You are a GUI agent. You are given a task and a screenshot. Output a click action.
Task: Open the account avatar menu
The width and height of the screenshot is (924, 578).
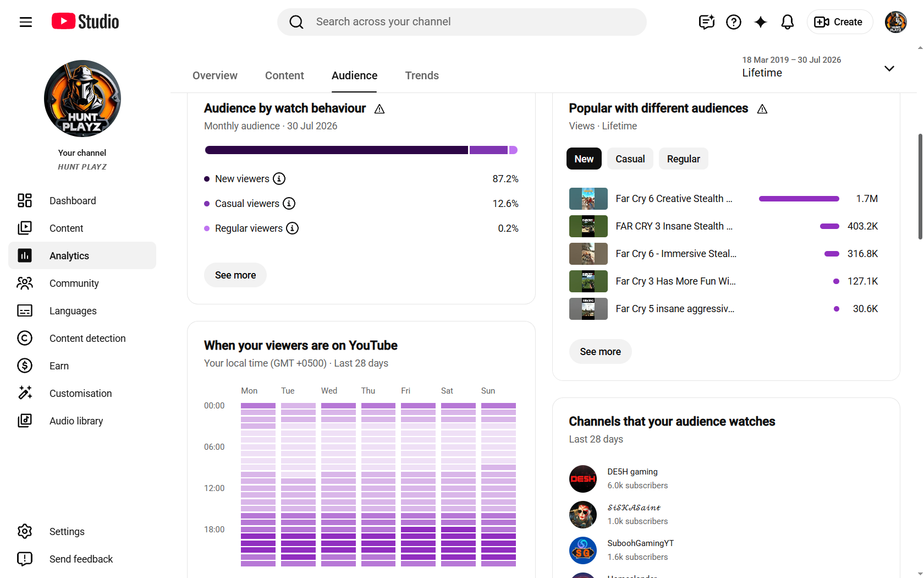click(x=896, y=22)
